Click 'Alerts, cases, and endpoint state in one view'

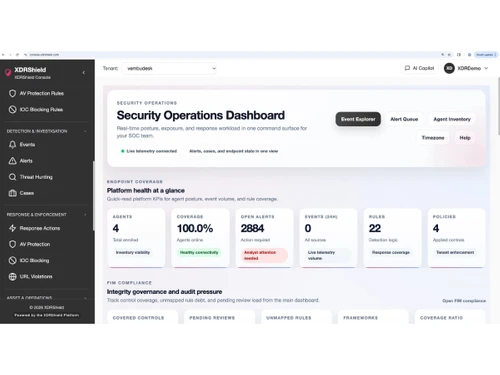point(233,151)
